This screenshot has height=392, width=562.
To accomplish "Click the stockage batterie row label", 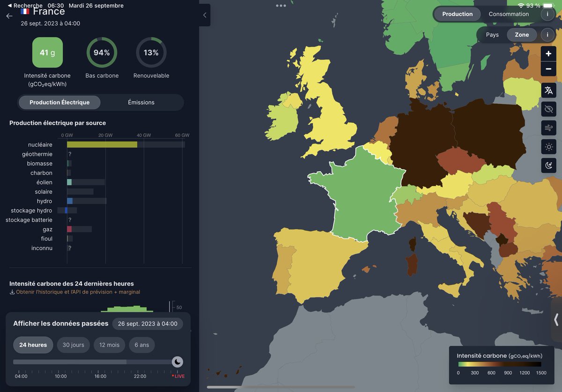I will tap(29, 220).
